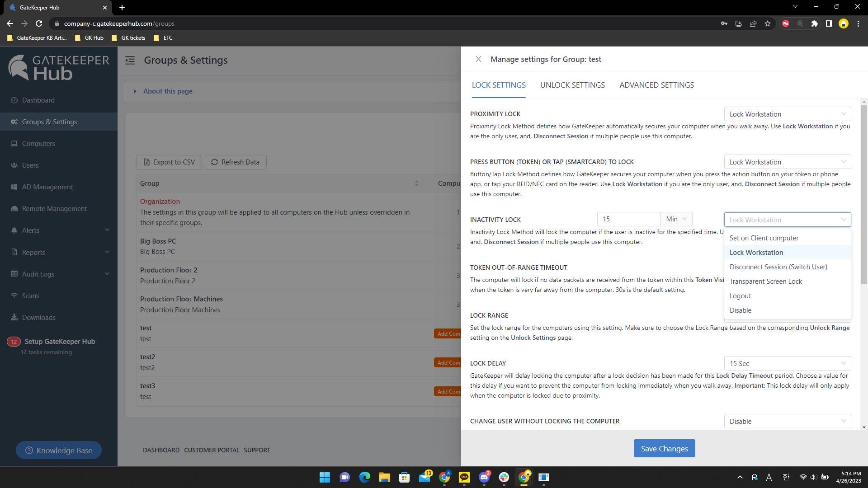
Task: Open the GK Hub bookmark folder
Action: [89, 38]
